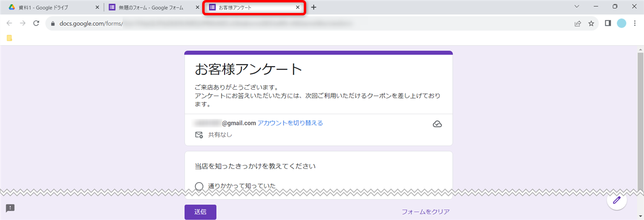
Task: Reload the current page
Action: pyautogui.click(x=36, y=23)
